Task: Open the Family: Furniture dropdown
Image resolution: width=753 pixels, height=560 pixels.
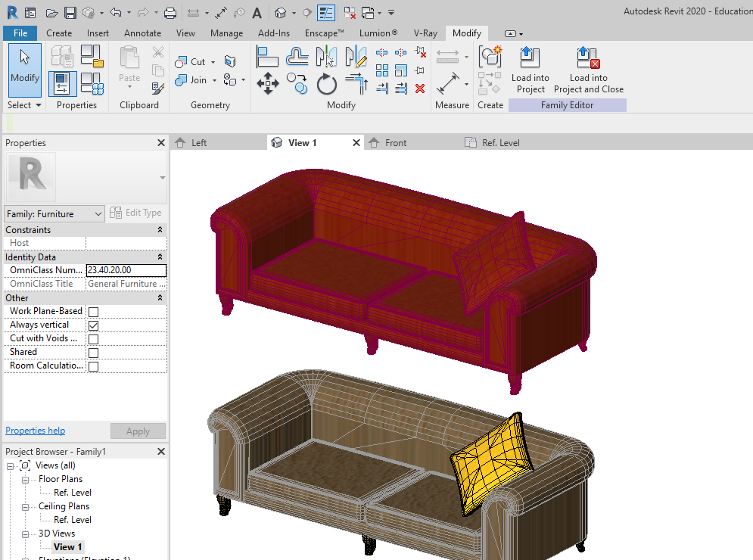Action: [54, 214]
